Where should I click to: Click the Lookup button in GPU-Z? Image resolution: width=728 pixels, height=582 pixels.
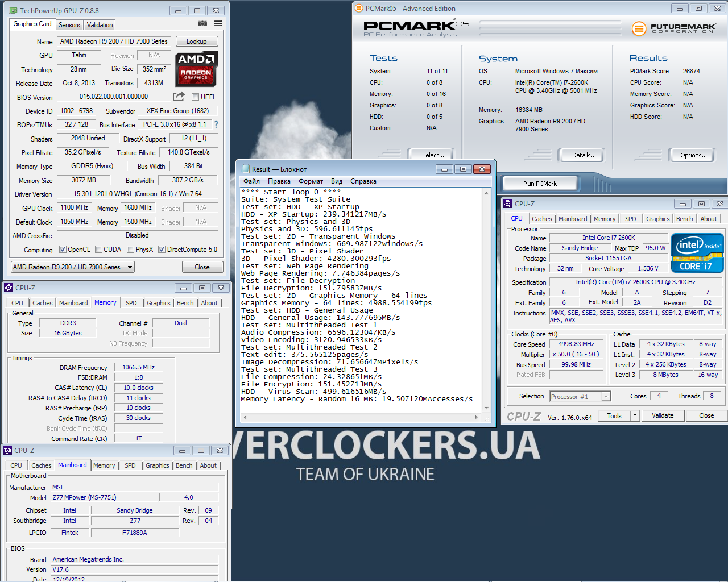(x=197, y=41)
